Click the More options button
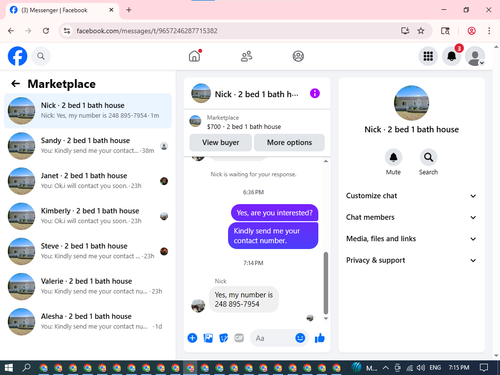 289,142
